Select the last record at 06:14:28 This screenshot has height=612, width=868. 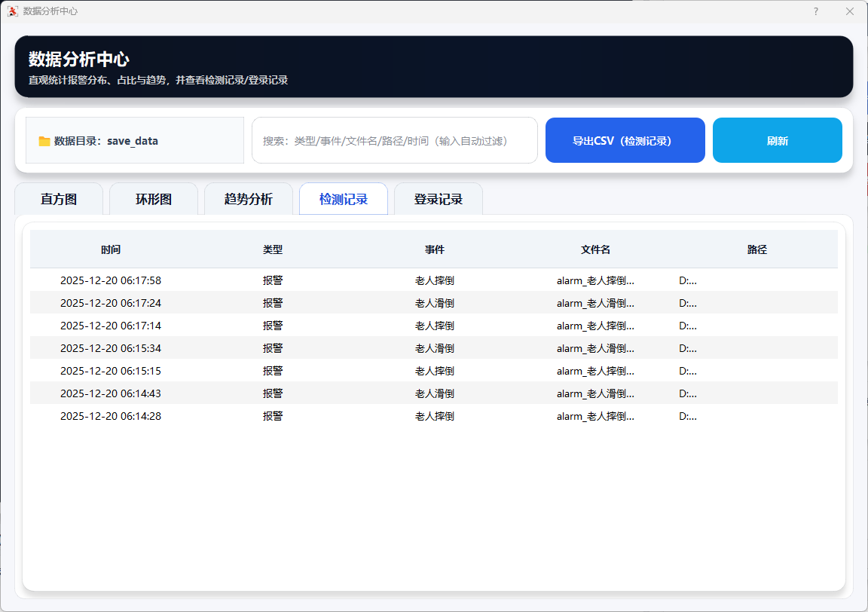[x=111, y=416]
